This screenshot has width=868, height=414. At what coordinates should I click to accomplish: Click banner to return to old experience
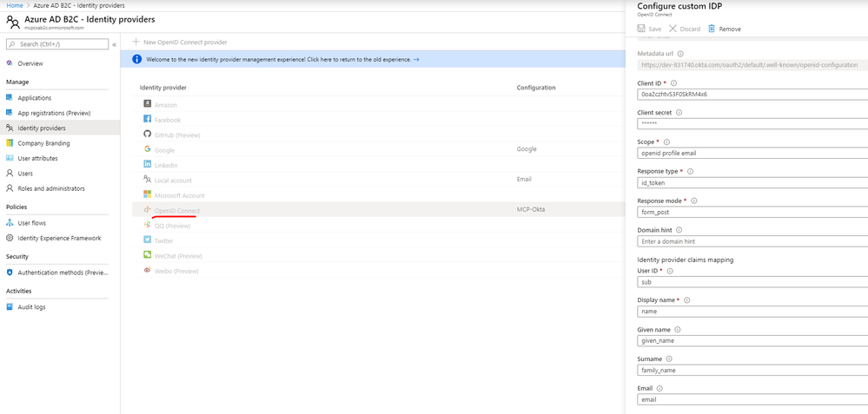coord(373,59)
